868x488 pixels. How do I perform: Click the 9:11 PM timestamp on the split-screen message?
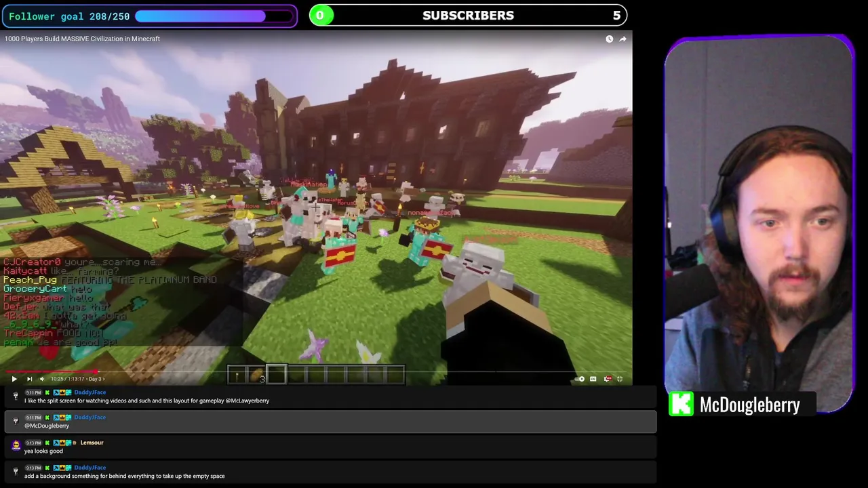(x=33, y=392)
